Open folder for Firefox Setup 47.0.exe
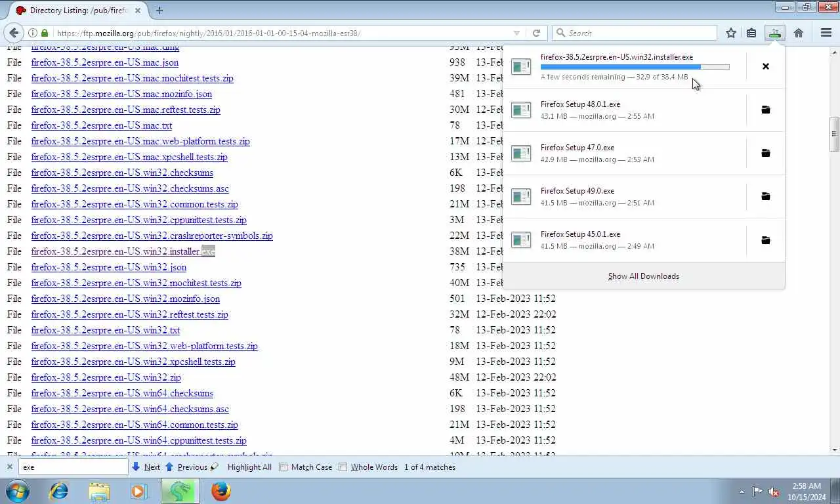The height and width of the screenshot is (504, 840). click(766, 153)
